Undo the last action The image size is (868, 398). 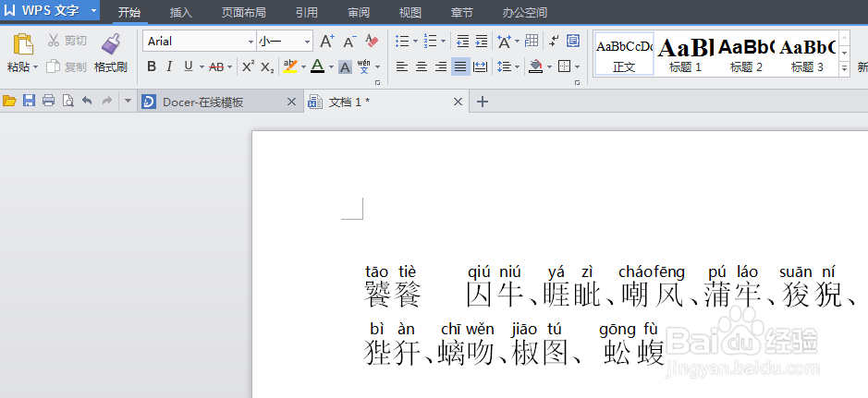[x=87, y=101]
